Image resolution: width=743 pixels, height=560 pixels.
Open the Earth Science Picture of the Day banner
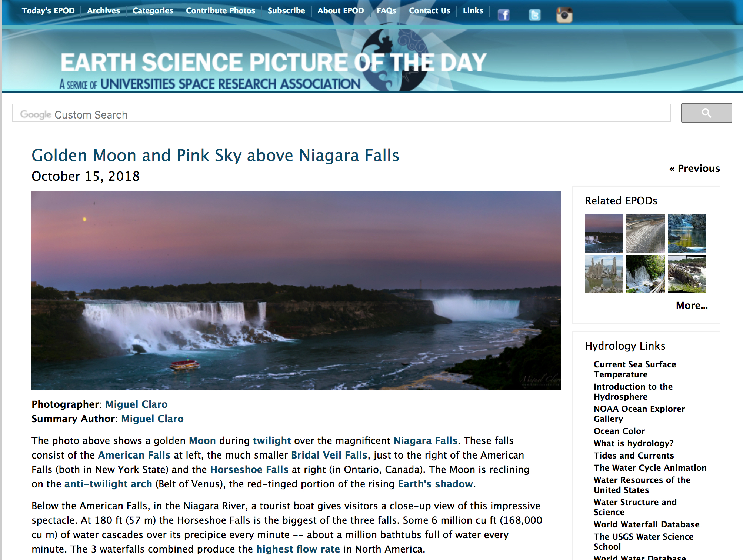point(274,61)
